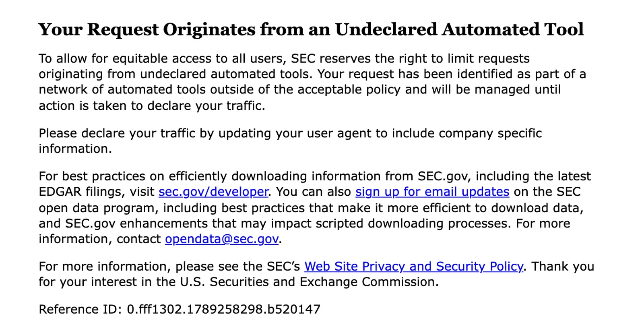Viewport: 644px width, 335px height.
Task: Follow the "sign up for email updates" link
Action: click(432, 192)
